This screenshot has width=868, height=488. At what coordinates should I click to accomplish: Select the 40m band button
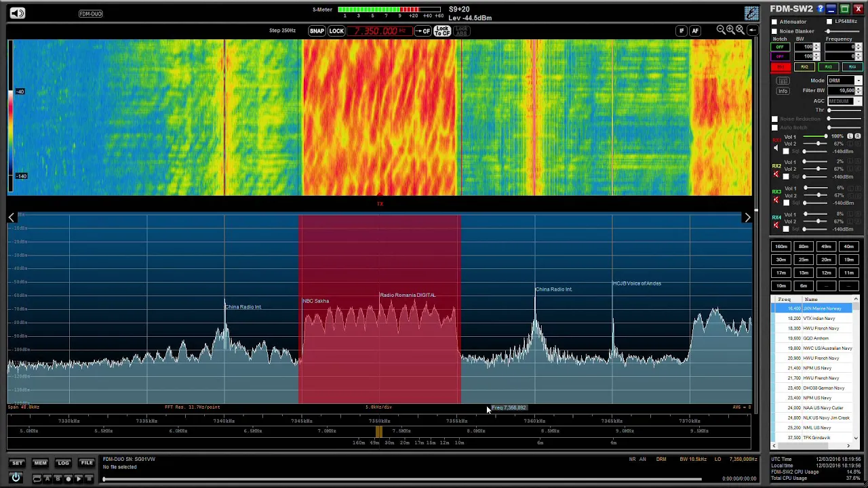pyautogui.click(x=848, y=247)
